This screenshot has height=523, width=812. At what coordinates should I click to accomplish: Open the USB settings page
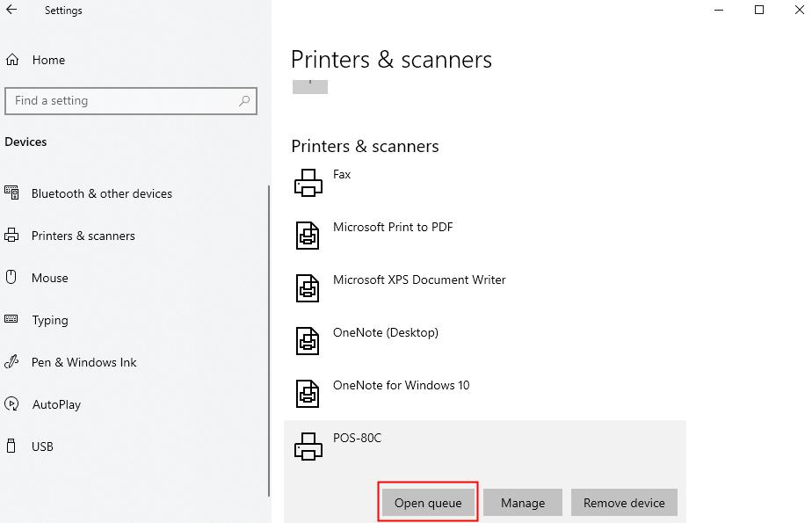pos(42,447)
